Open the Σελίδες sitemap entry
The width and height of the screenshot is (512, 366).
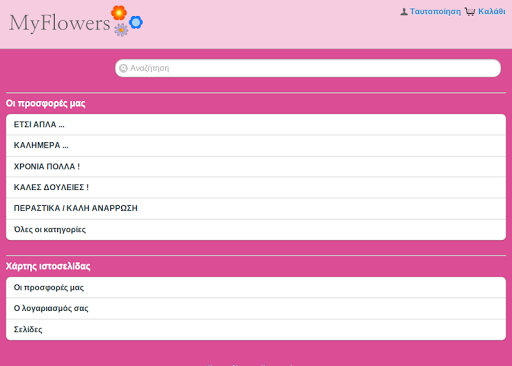(256, 329)
